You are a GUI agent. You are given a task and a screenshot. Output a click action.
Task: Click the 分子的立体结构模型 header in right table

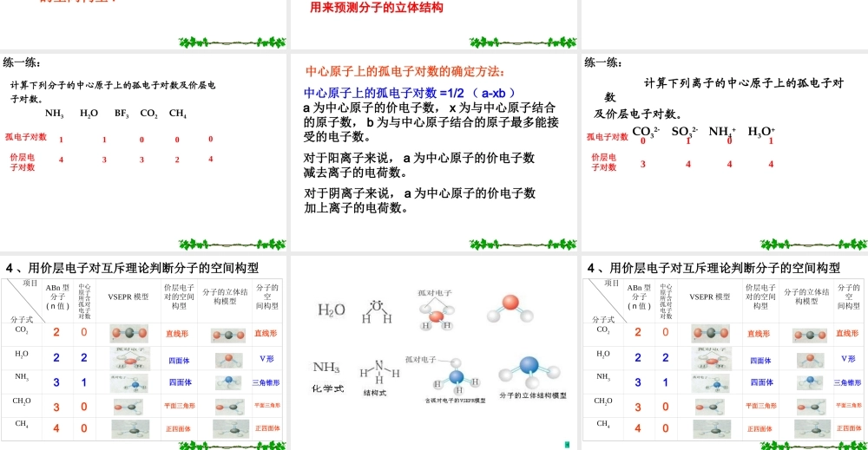pyautogui.click(x=806, y=297)
